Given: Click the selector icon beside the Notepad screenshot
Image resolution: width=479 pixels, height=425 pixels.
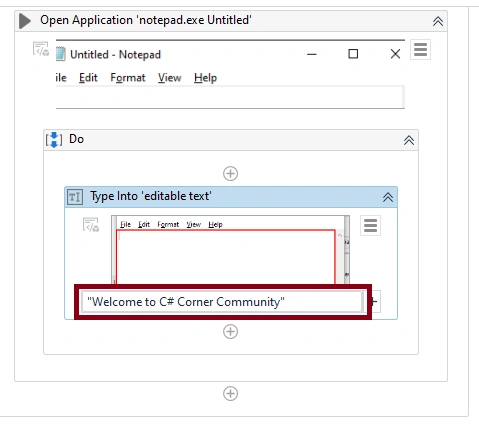Looking at the screenshot, I should (41, 49).
